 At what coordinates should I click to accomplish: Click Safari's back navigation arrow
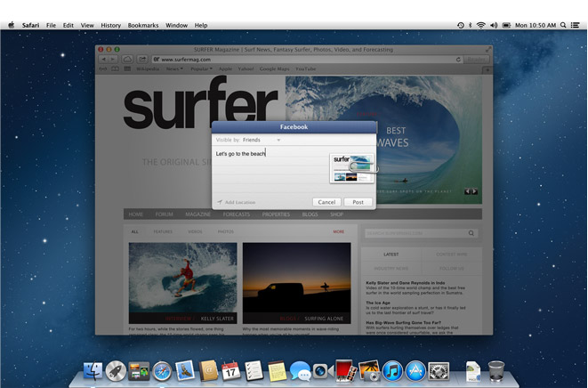[104, 60]
